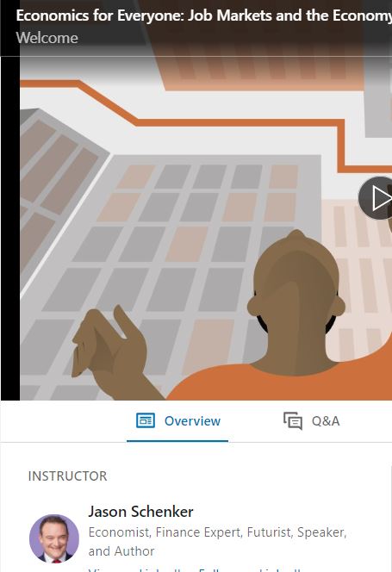
Task: Select the Welcome video subtitle
Action: 47,38
